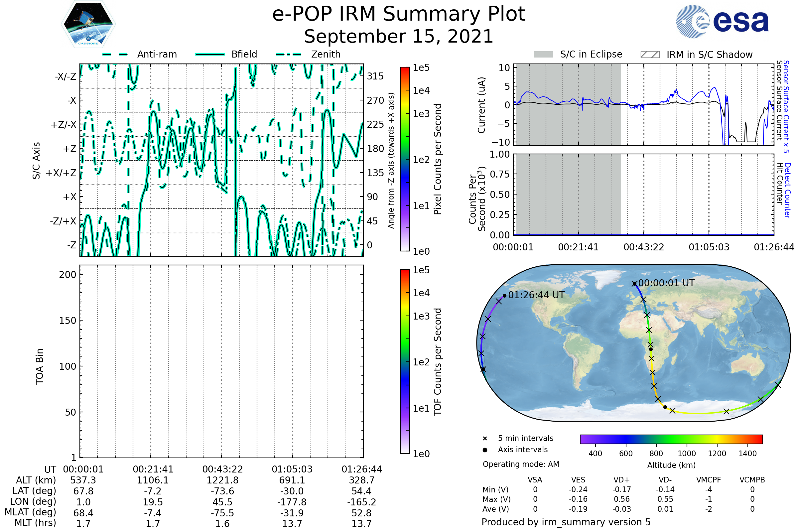Click the 'S/C Axis' y-axis label

coord(36,161)
